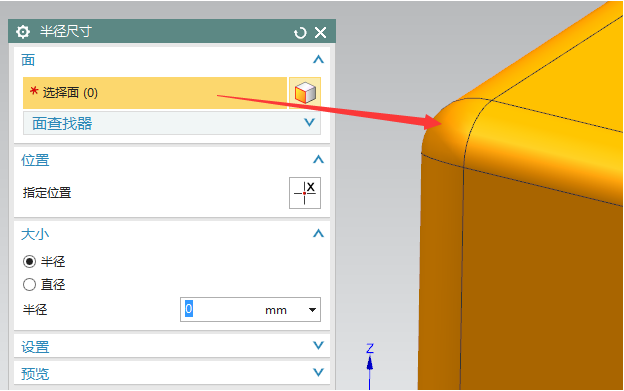
Task: Expand the 设置 section
Action: pyautogui.click(x=318, y=345)
